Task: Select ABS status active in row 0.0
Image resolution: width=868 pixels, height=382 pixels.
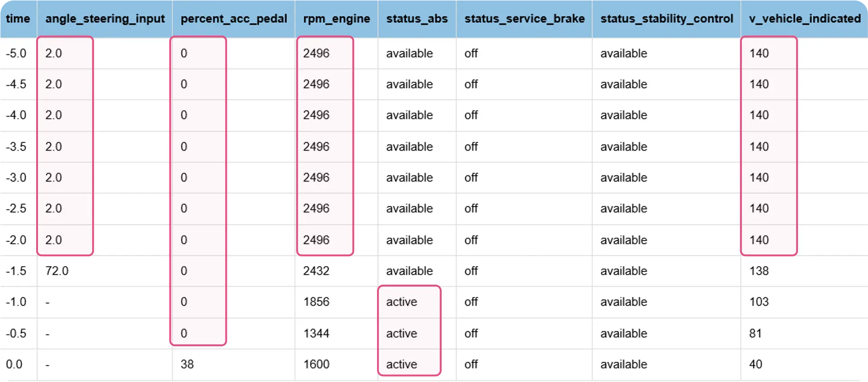Action: (401, 364)
